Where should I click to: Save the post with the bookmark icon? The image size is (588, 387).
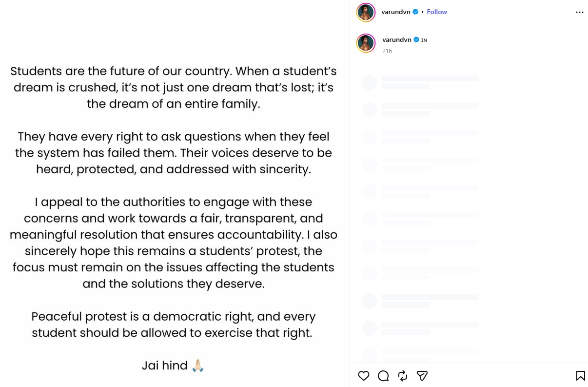pyautogui.click(x=580, y=376)
